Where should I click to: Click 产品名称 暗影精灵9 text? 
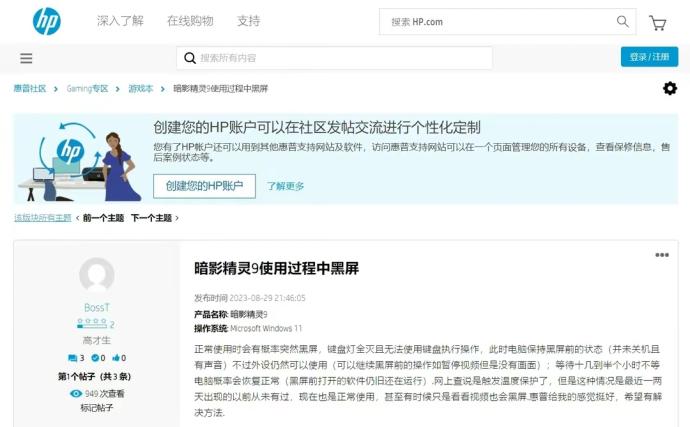(231, 314)
